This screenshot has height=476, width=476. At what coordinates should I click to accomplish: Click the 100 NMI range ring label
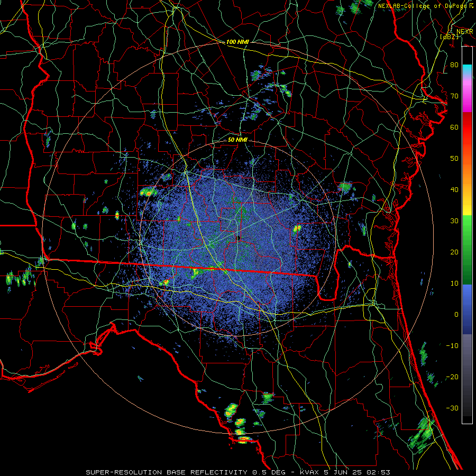(237, 42)
